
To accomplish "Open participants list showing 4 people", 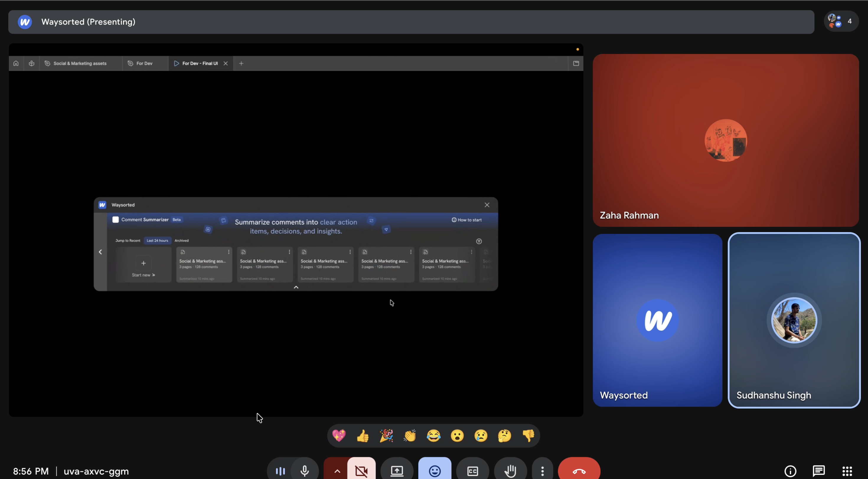I will point(841,21).
